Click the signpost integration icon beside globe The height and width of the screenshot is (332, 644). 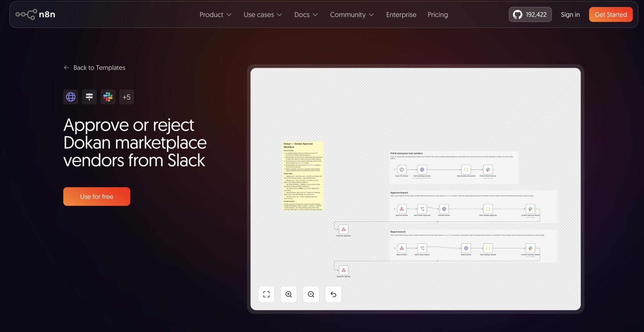point(89,97)
